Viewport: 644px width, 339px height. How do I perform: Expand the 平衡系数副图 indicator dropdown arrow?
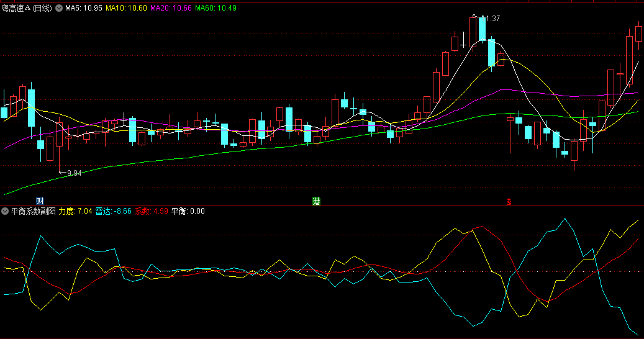5,211
